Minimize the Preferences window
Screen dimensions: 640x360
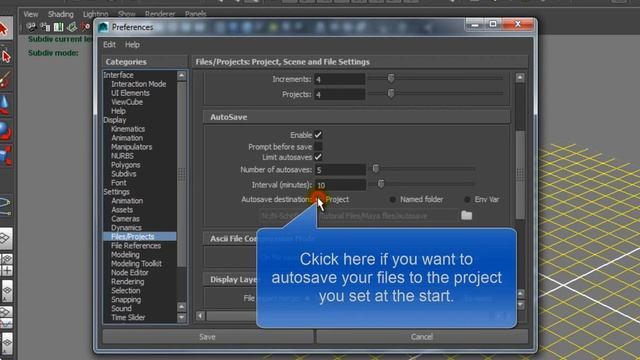click(x=475, y=24)
